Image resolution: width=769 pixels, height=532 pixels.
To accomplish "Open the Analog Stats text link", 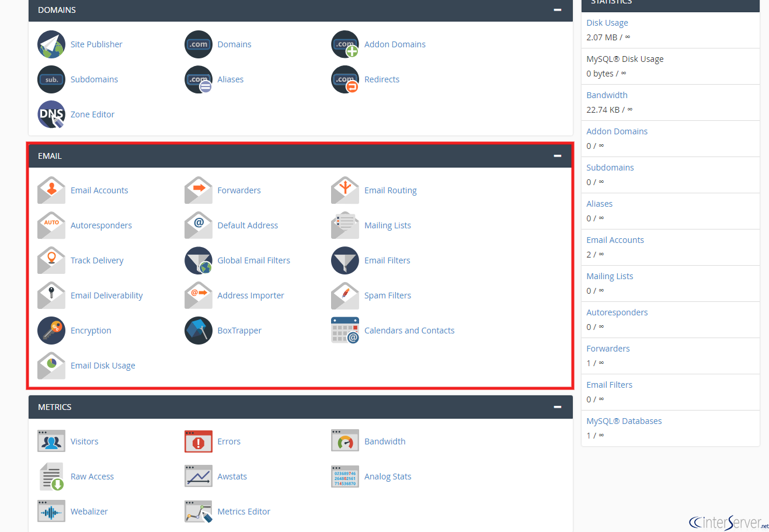I will click(x=388, y=477).
